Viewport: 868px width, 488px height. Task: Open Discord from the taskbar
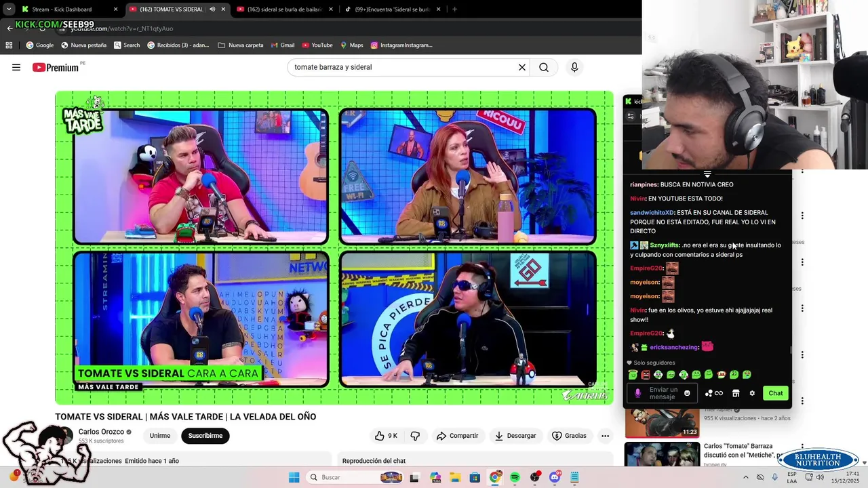pos(555,477)
